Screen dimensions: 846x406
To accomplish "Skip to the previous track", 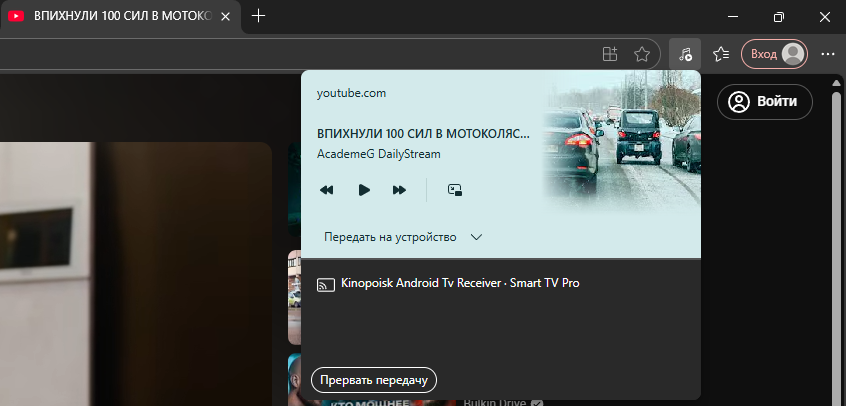I will pos(326,190).
